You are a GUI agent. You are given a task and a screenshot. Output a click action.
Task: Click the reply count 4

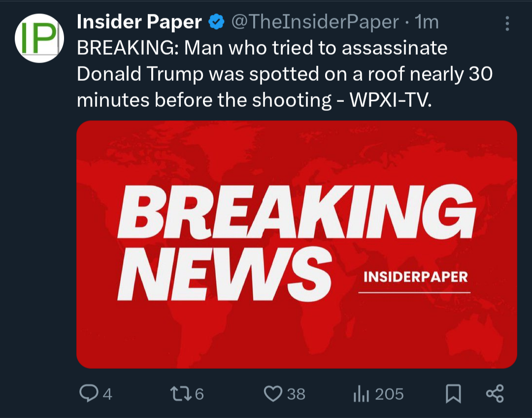pyautogui.click(x=107, y=394)
